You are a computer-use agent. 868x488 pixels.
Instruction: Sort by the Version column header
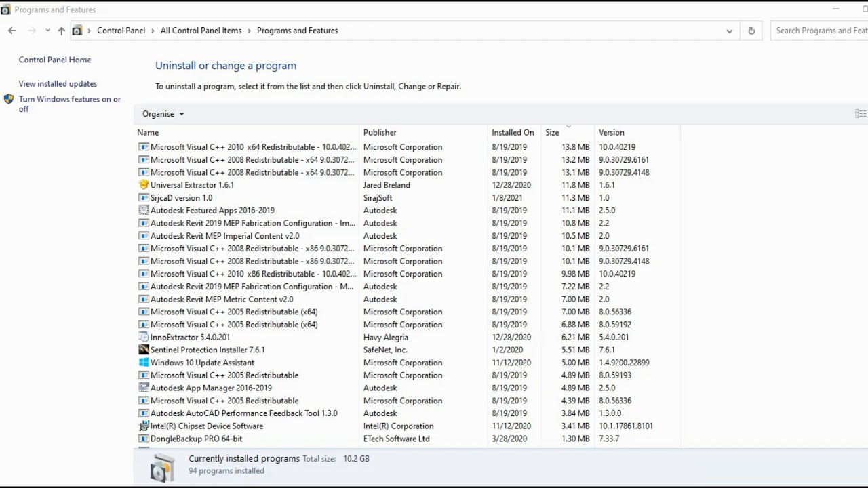(612, 133)
